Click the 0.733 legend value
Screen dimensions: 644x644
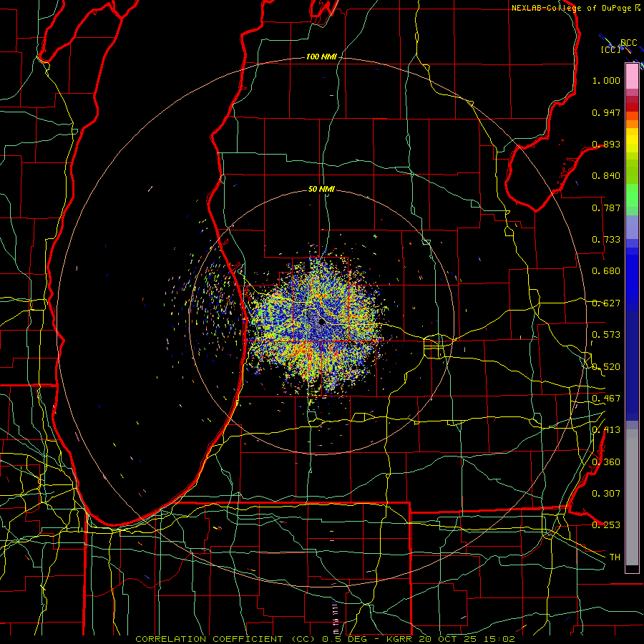point(606,240)
